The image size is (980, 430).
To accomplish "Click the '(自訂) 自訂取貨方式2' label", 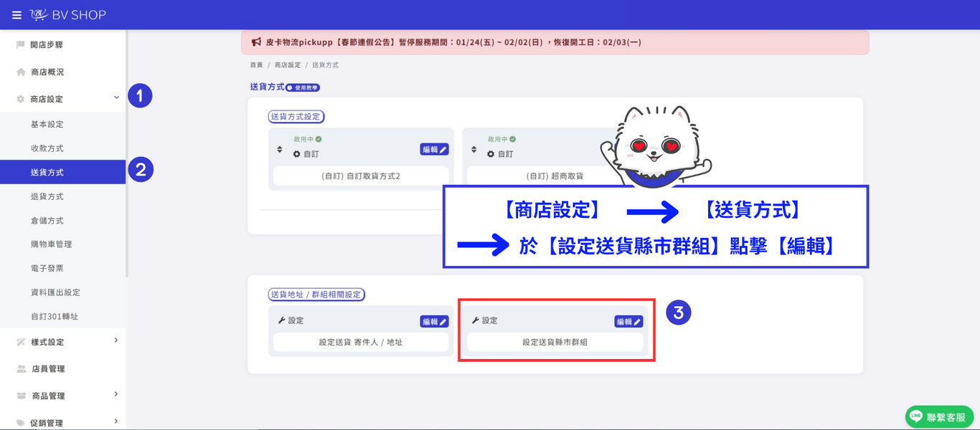I will (361, 176).
